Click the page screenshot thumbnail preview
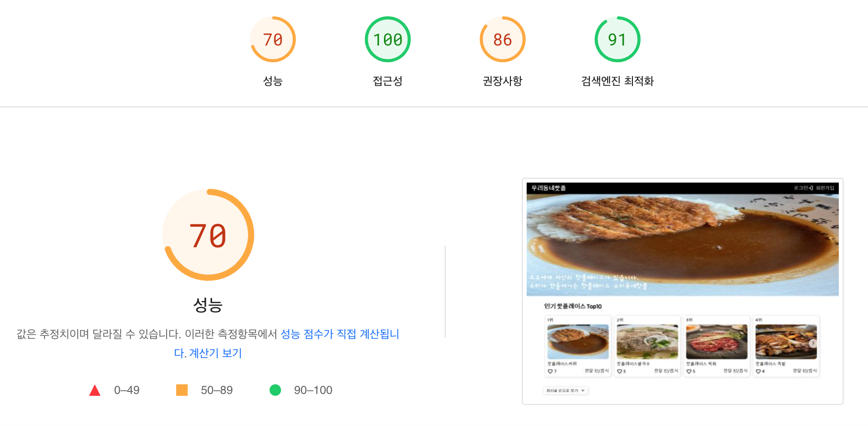 click(683, 291)
